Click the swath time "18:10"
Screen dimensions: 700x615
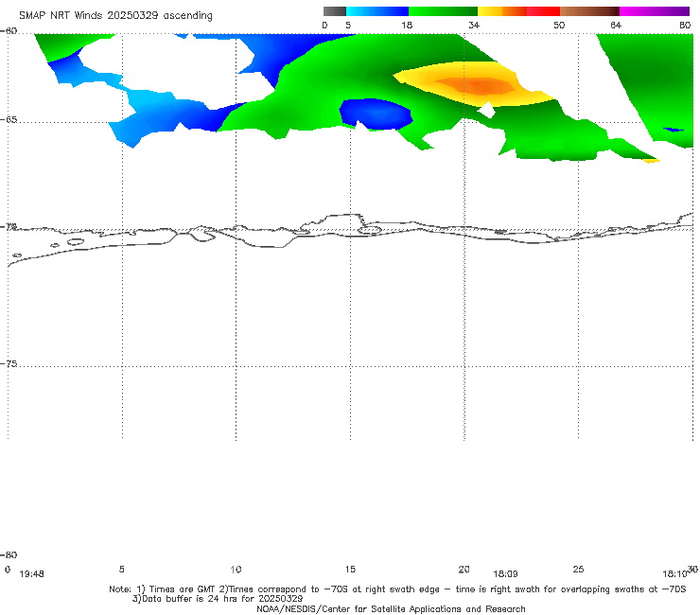coord(674,574)
